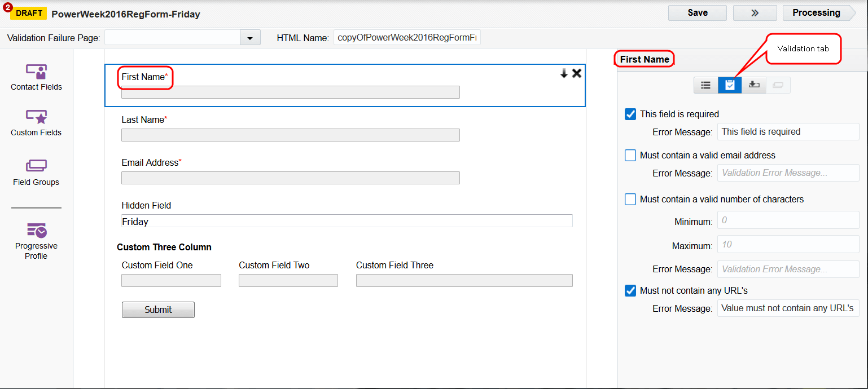Screen dimensions: 868x389
Task: Delete the First Name field
Action: pyautogui.click(x=576, y=73)
